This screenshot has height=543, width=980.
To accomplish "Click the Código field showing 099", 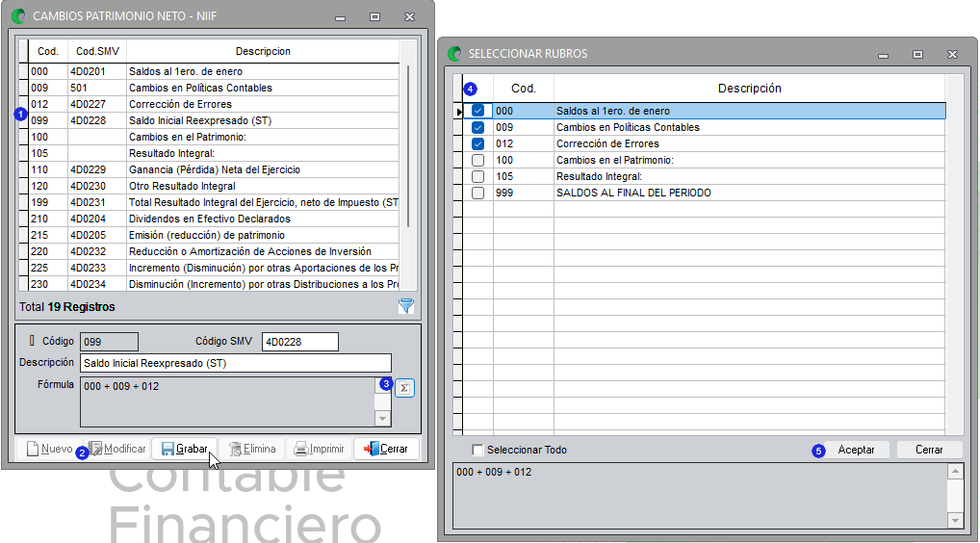I will pyautogui.click(x=110, y=342).
